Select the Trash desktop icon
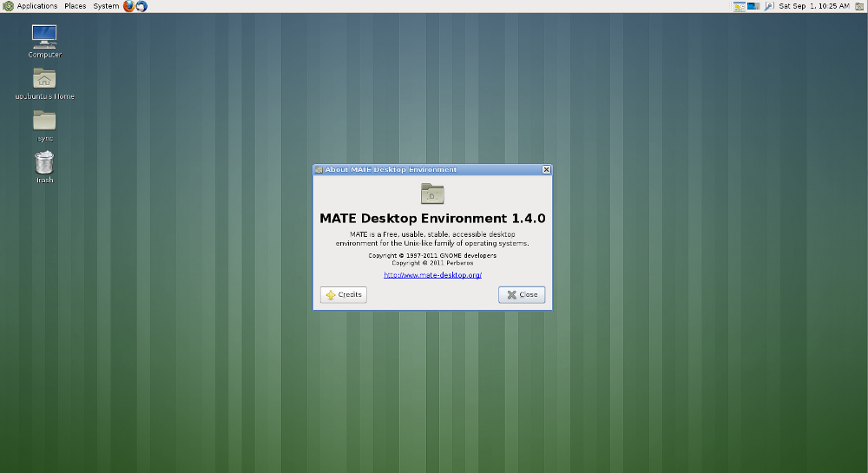This screenshot has width=868, height=473. (44, 168)
